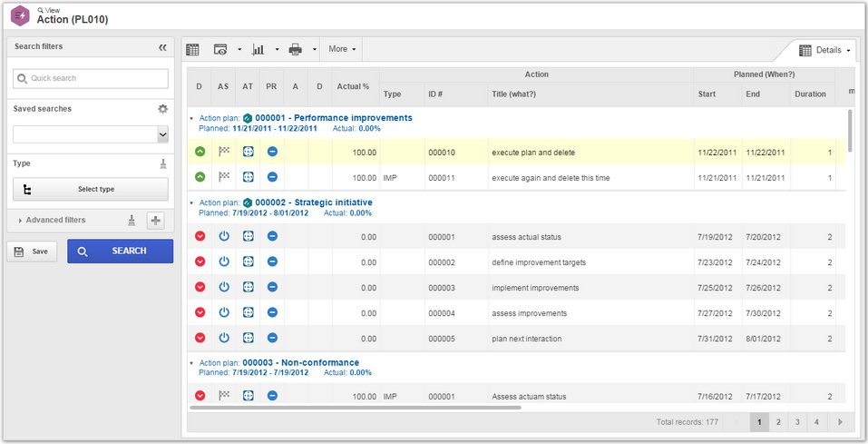Click the view data toolbar icon
This screenshot has width=868, height=444.
tap(220, 49)
